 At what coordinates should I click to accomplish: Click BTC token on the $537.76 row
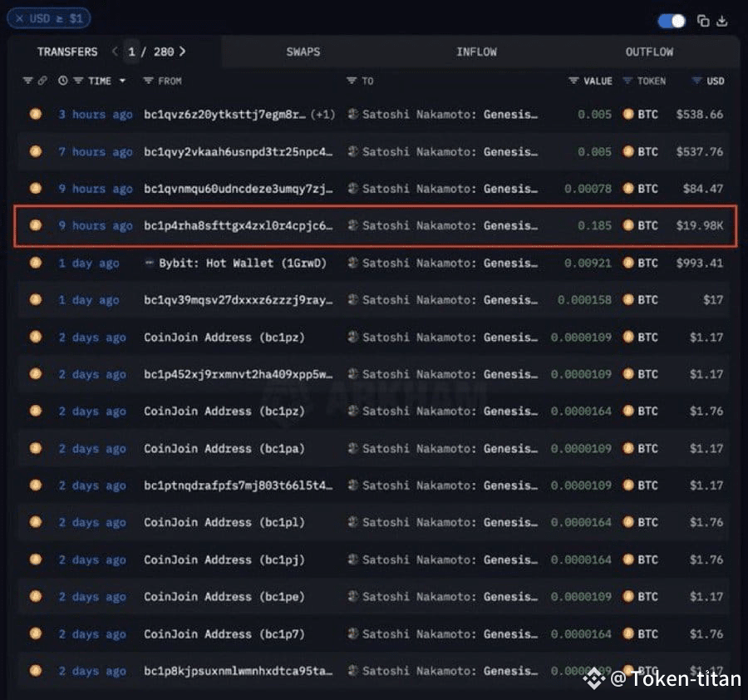641,152
